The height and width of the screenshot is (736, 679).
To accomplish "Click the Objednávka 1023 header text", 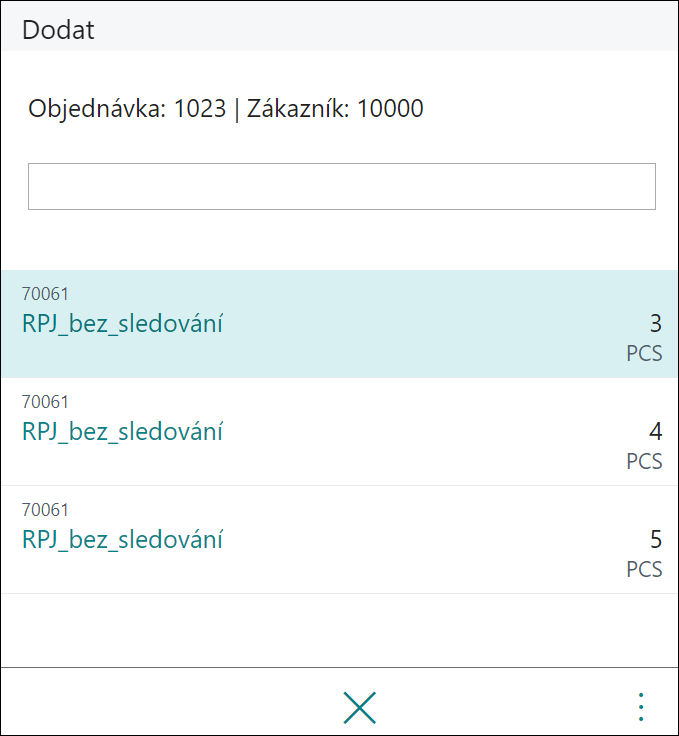I will pos(127,109).
